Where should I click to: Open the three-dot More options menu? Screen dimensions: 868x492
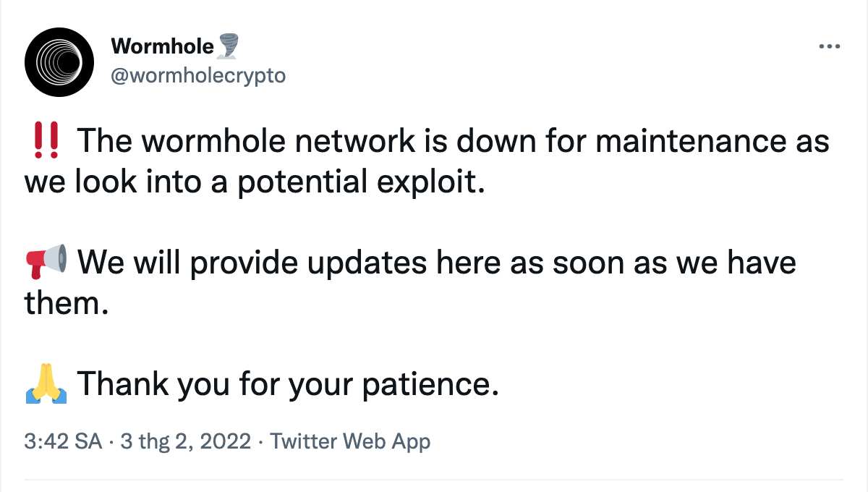click(x=828, y=47)
